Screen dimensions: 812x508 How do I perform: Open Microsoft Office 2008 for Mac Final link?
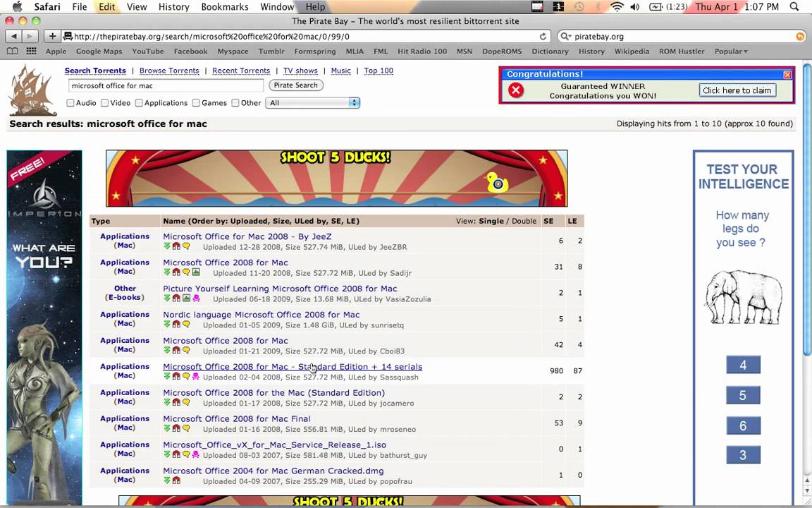[x=237, y=418]
